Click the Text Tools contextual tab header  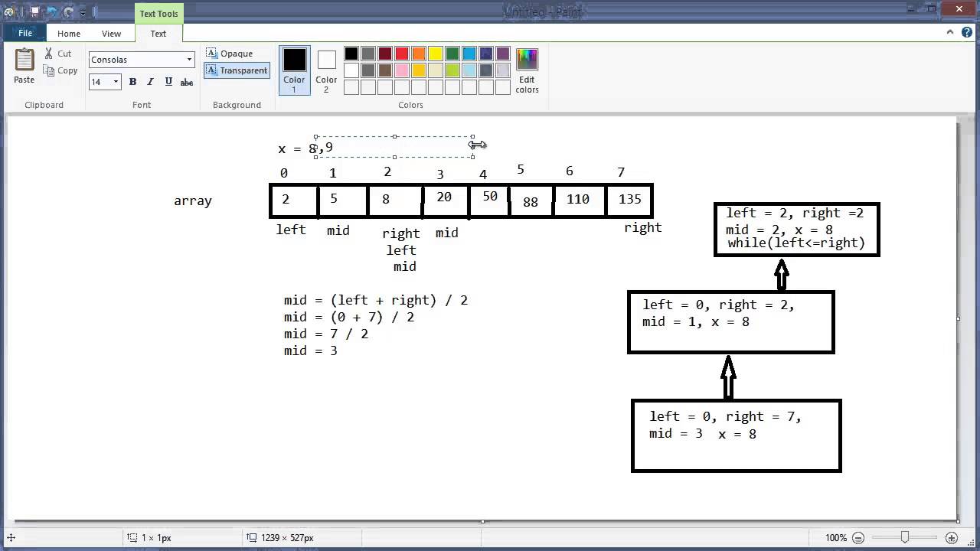[x=158, y=14]
